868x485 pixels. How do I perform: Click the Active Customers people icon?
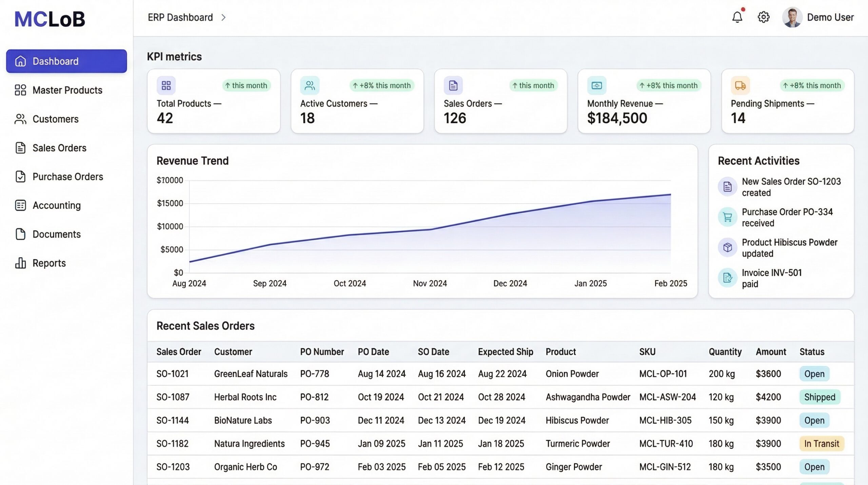309,85
